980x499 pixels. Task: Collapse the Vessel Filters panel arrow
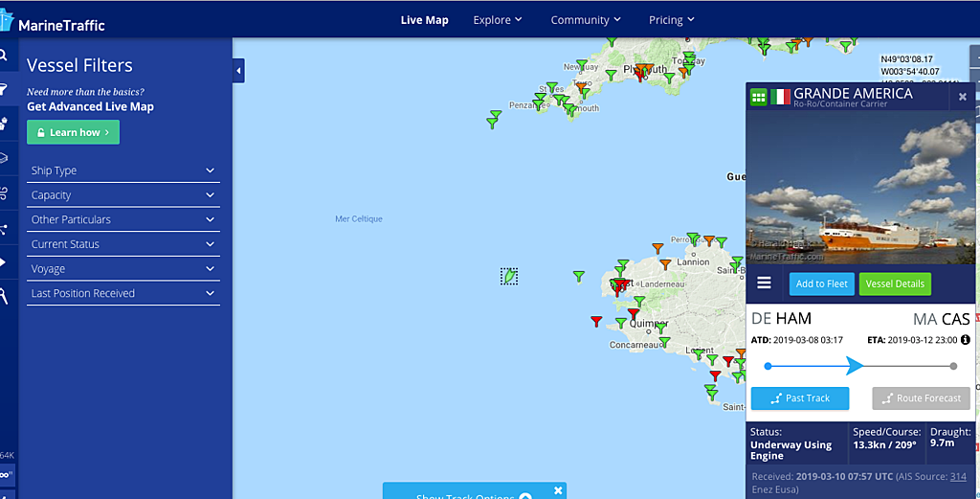pos(238,71)
